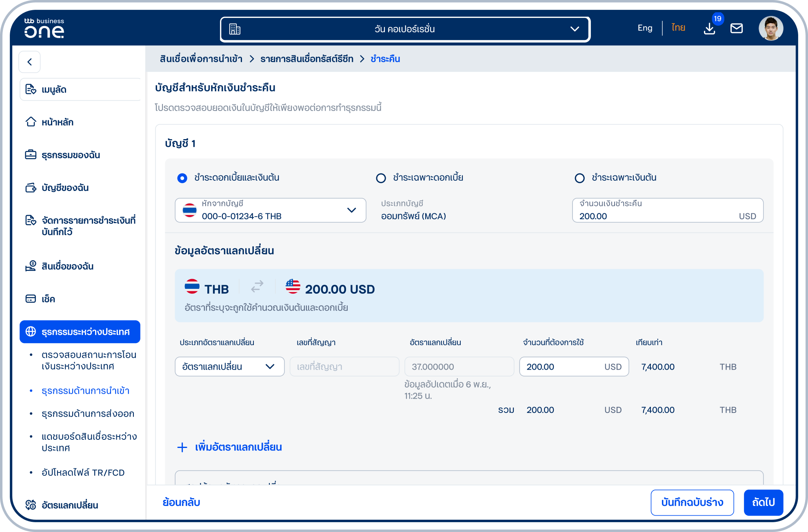This screenshot has width=808, height=532.
Task: Open the อัตราแลกเปลี่ยน rate type dropdown
Action: [x=230, y=367]
